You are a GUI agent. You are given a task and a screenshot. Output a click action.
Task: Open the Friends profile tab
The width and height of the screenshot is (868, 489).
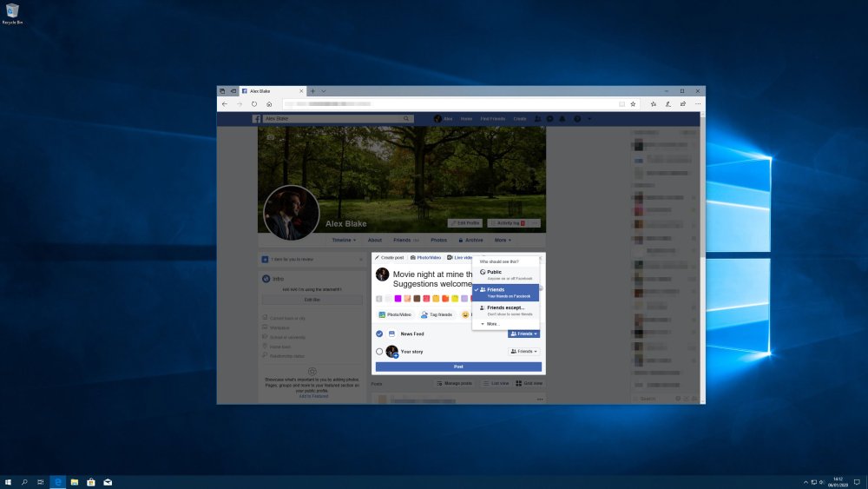pos(405,241)
